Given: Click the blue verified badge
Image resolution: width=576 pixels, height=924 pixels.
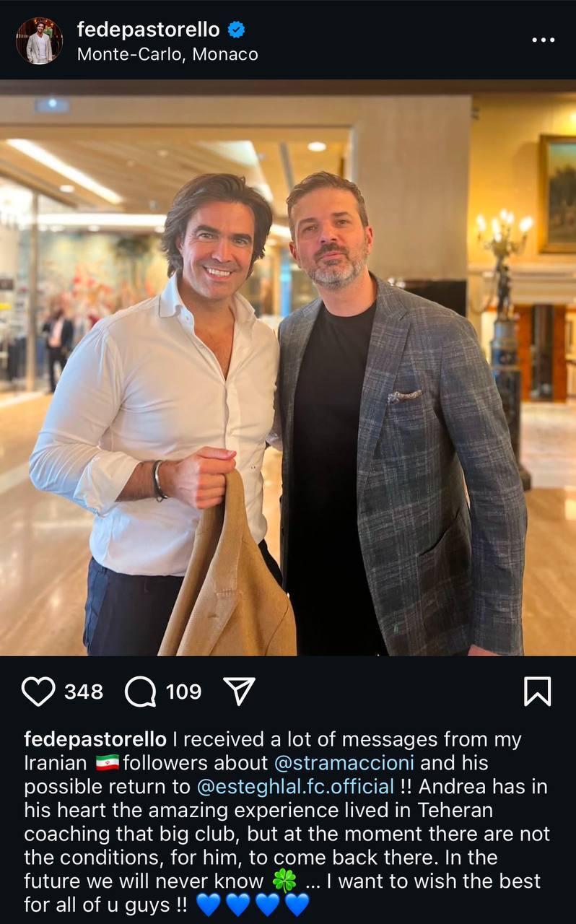Looking at the screenshot, I should click(236, 30).
